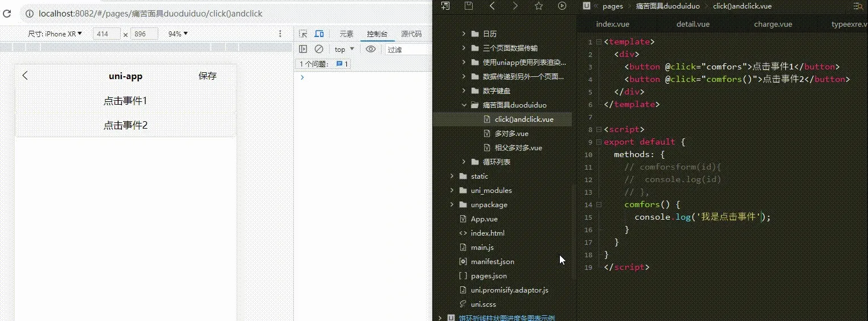The height and width of the screenshot is (321, 868).
Task: Switch to the 控制台 DevTools tab
Action: pos(377,34)
